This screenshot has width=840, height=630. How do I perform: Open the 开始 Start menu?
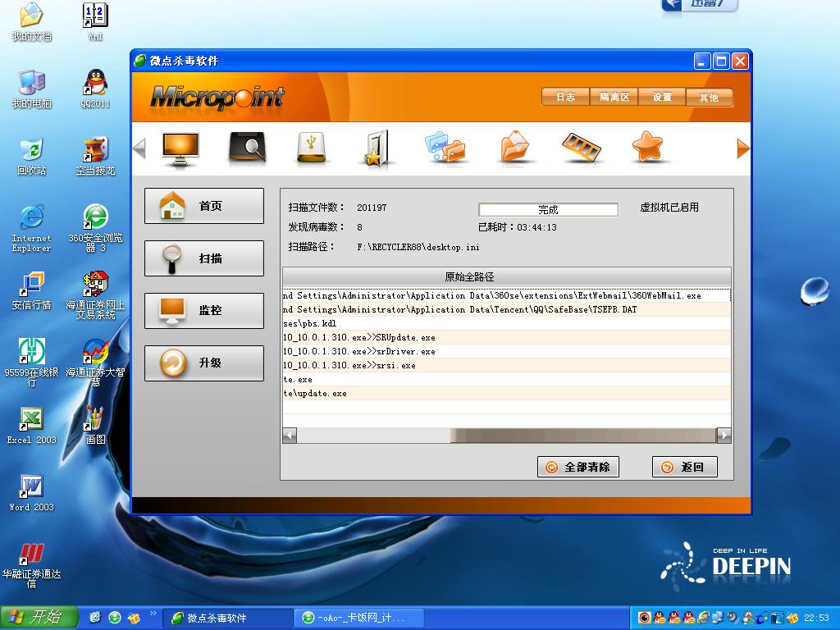pos(38,618)
